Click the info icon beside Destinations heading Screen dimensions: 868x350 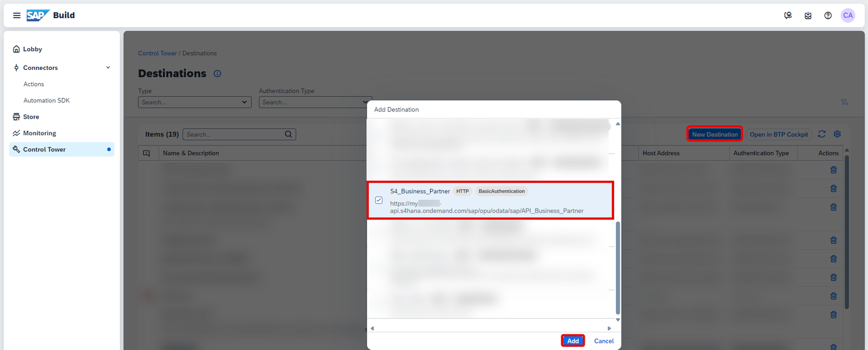pyautogui.click(x=218, y=73)
